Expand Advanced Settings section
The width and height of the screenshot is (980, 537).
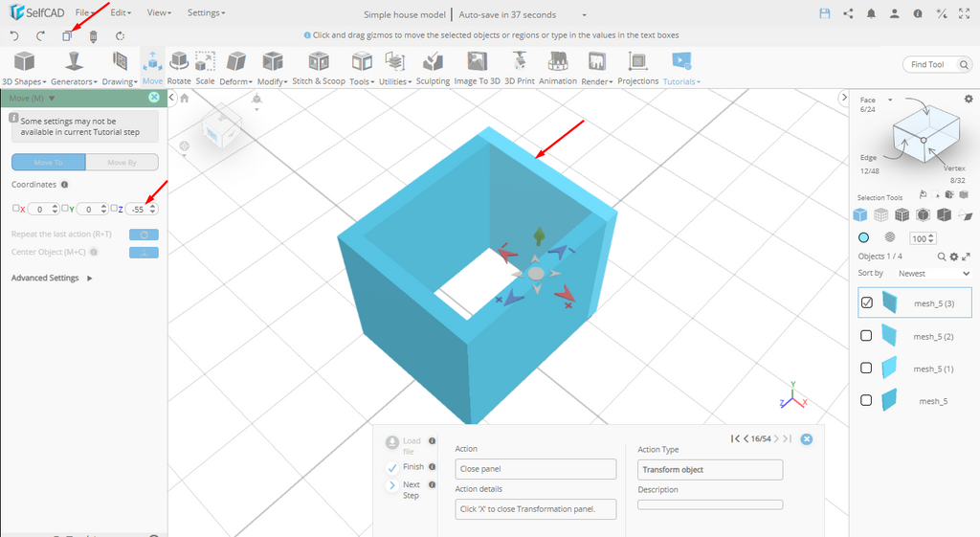tap(52, 278)
